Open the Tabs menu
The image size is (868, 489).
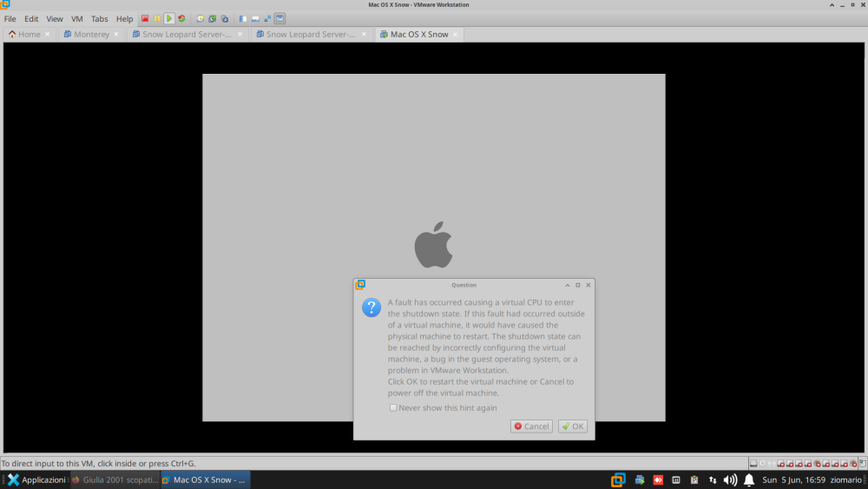click(x=100, y=19)
